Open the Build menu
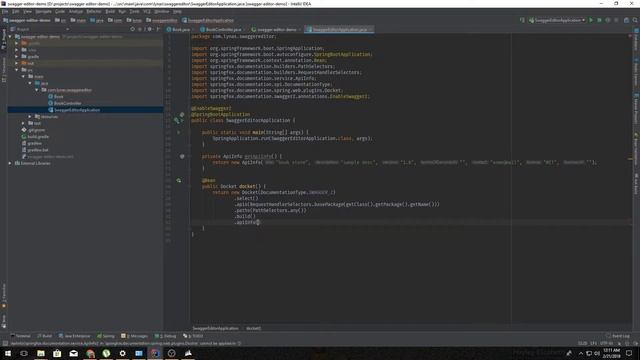 110,11
